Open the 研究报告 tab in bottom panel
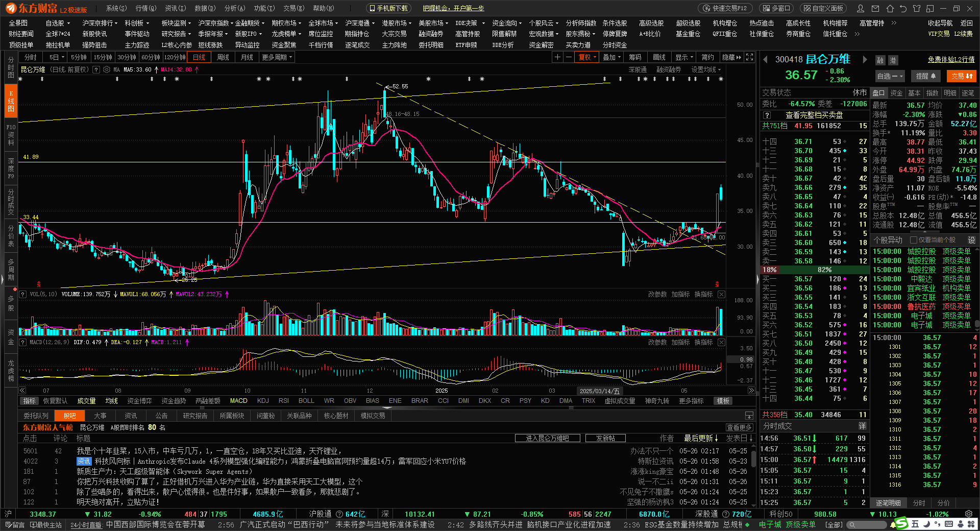 click(x=195, y=416)
